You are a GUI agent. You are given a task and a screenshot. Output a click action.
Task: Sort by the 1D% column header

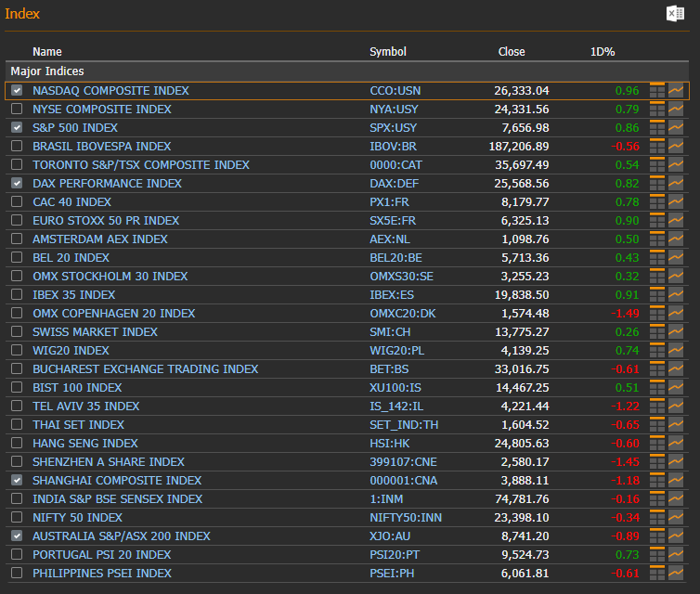coord(603,52)
